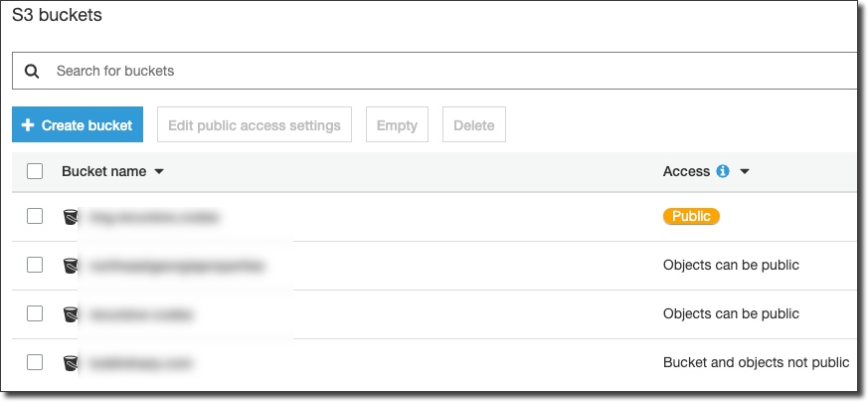Enable checkbox for the non-public bucket
This screenshot has height=402, width=868.
[x=35, y=362]
